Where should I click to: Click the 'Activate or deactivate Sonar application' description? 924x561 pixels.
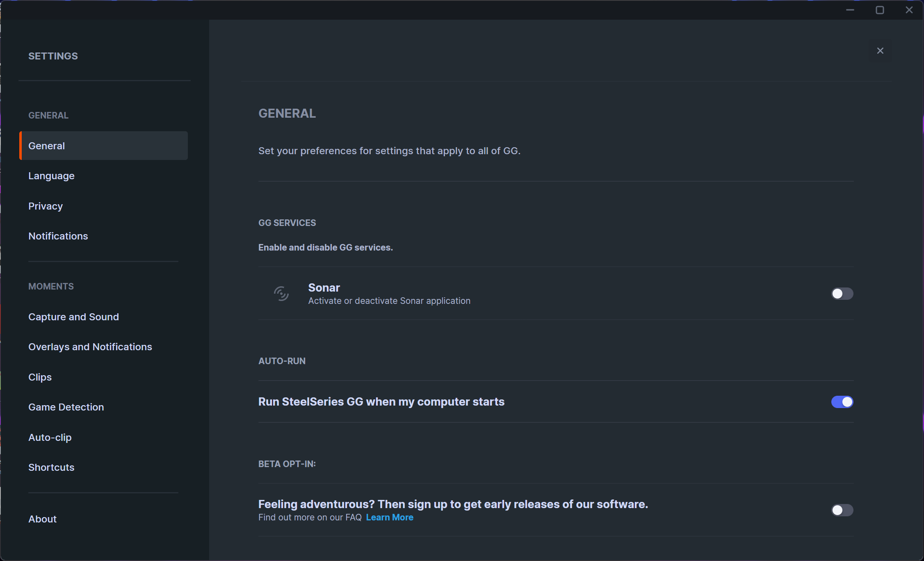click(389, 301)
